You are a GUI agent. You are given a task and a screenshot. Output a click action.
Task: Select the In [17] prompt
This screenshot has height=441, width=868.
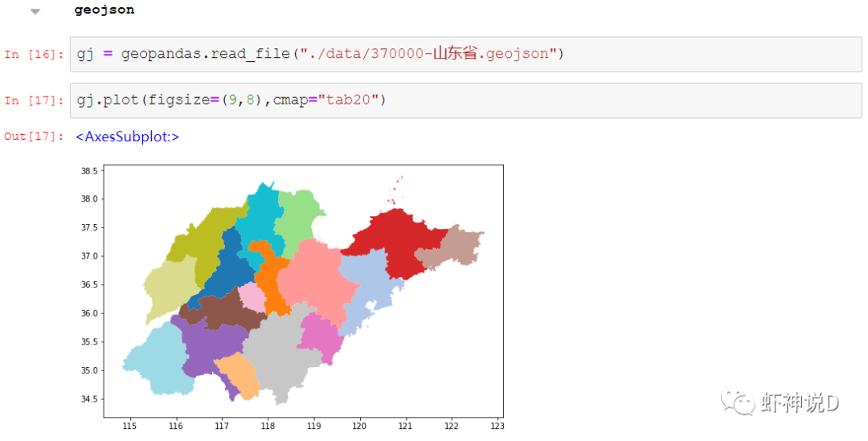tap(34, 100)
